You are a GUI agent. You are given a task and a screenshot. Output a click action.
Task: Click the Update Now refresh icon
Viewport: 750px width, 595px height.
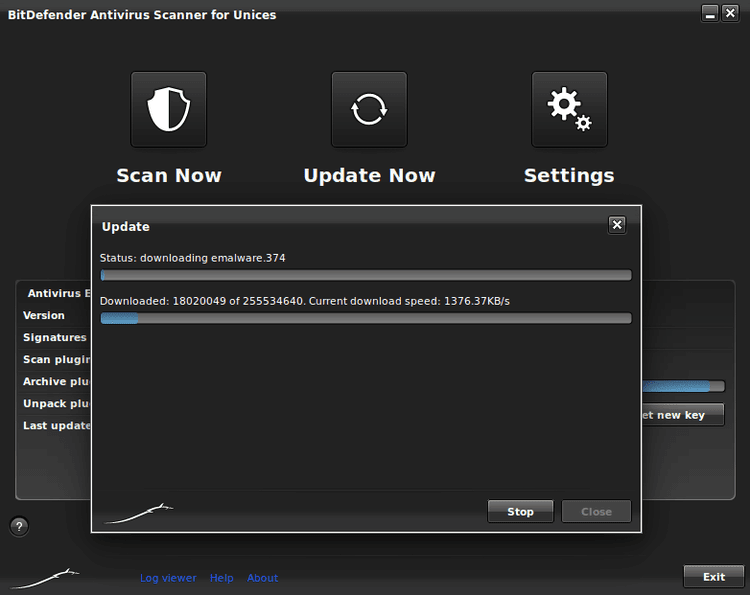(x=369, y=110)
